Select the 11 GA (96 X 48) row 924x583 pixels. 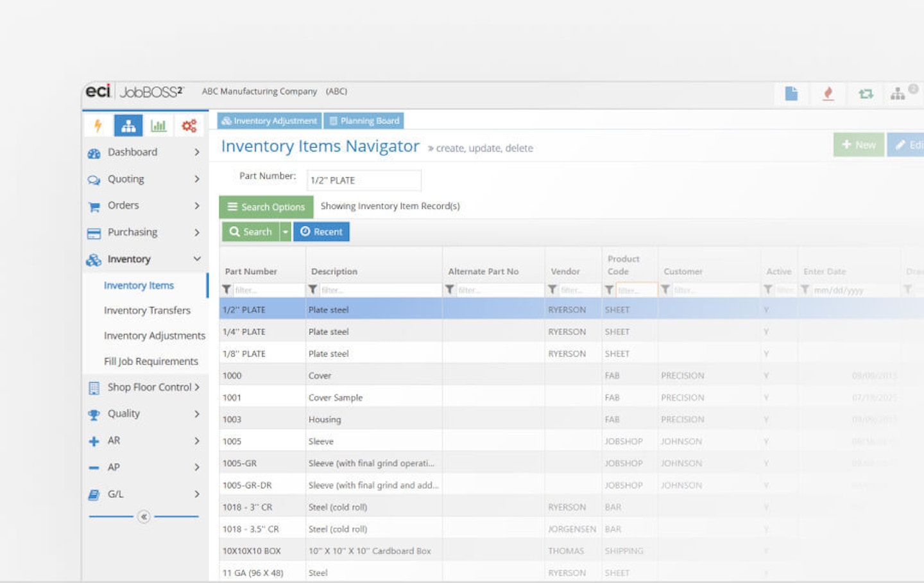click(571, 573)
